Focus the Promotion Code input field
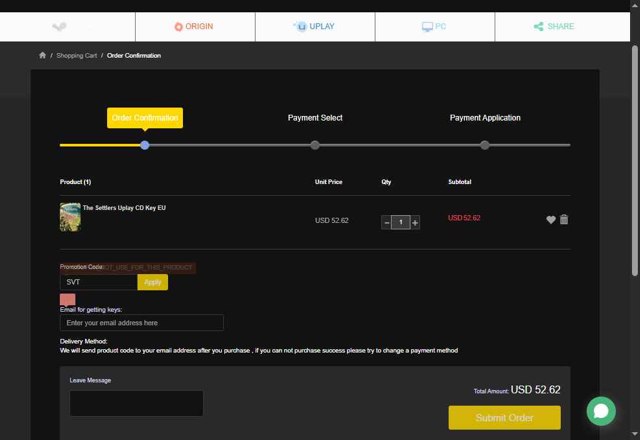The image size is (640, 440). coord(99,282)
